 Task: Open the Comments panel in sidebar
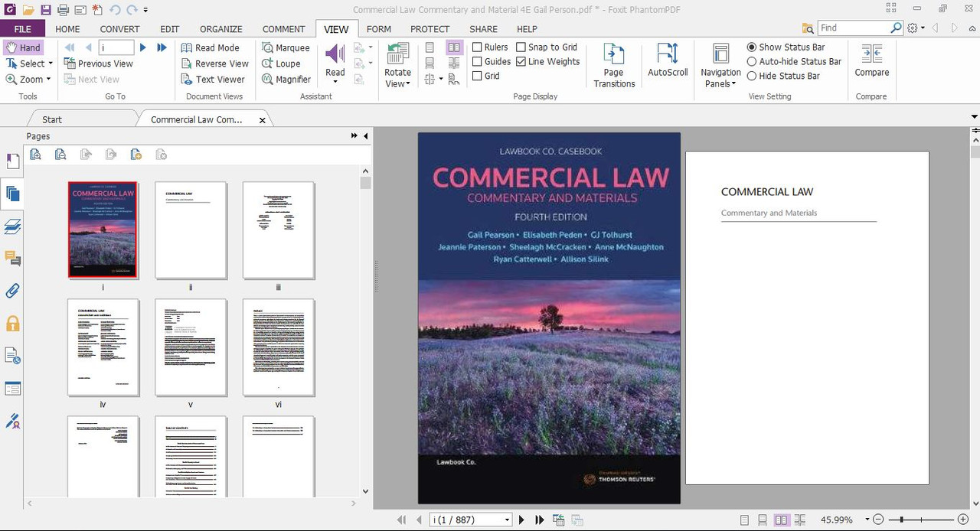(12, 259)
